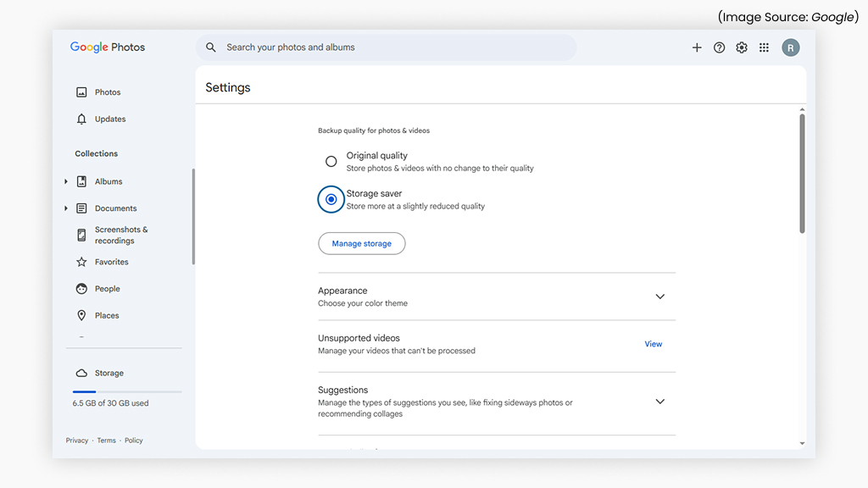Browse photos by Places
868x488 pixels.
[x=108, y=315]
